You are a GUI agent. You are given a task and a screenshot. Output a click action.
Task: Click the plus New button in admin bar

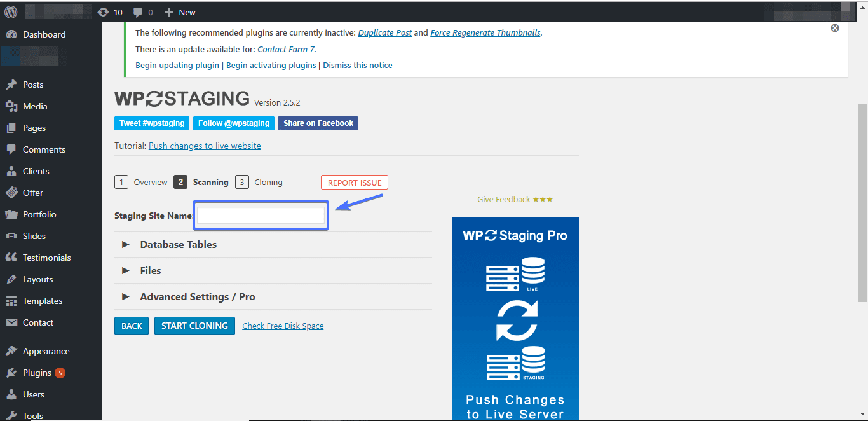click(180, 12)
